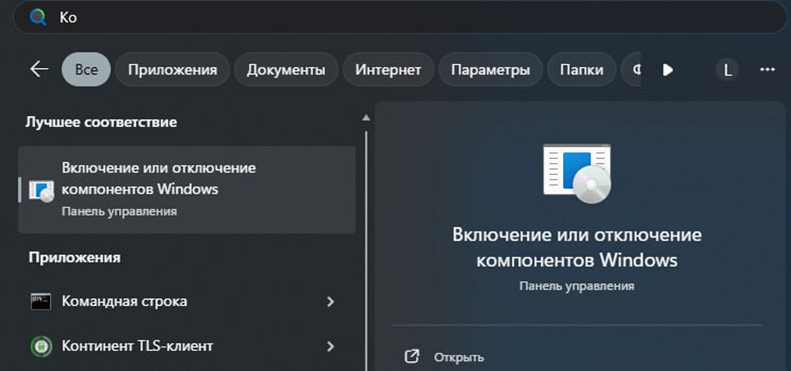
Task: Click the search magnifier icon
Action: click(38, 18)
